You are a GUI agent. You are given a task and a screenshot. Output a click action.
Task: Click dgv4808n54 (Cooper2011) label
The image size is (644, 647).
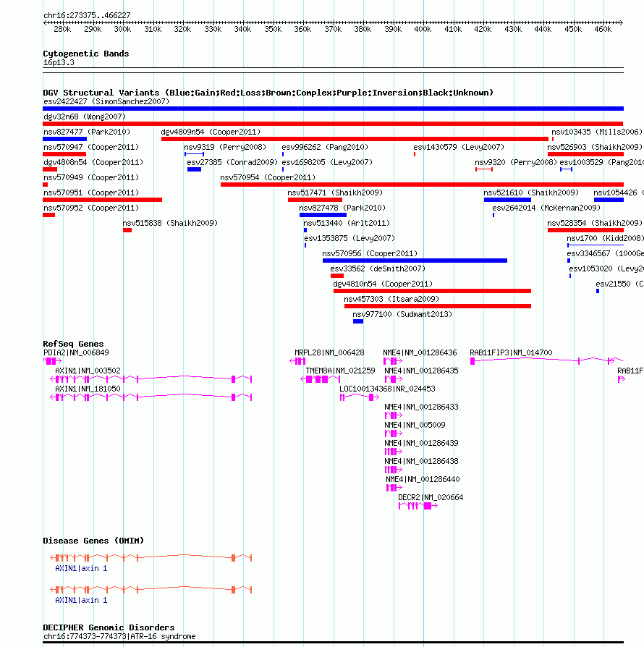pos(93,163)
